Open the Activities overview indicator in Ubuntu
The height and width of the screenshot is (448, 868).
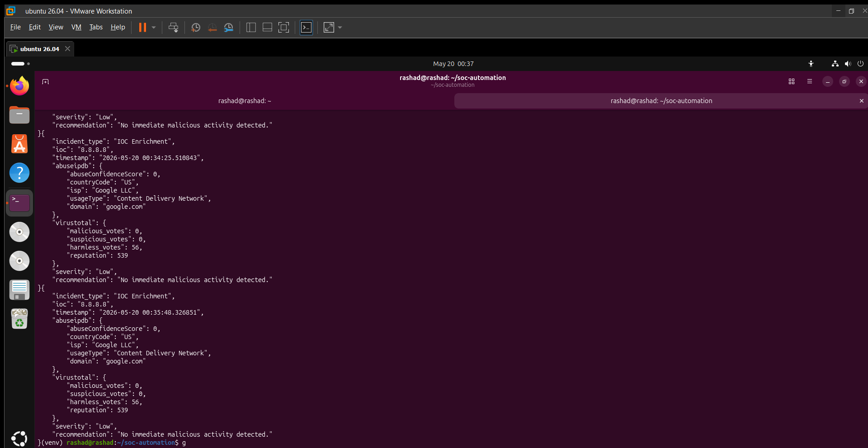pos(20,64)
